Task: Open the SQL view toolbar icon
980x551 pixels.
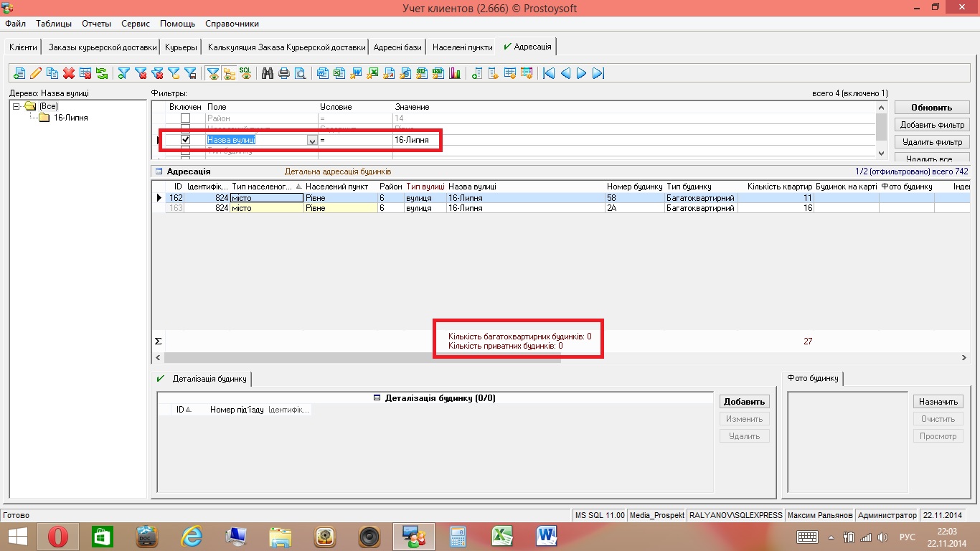Action: 245,73
